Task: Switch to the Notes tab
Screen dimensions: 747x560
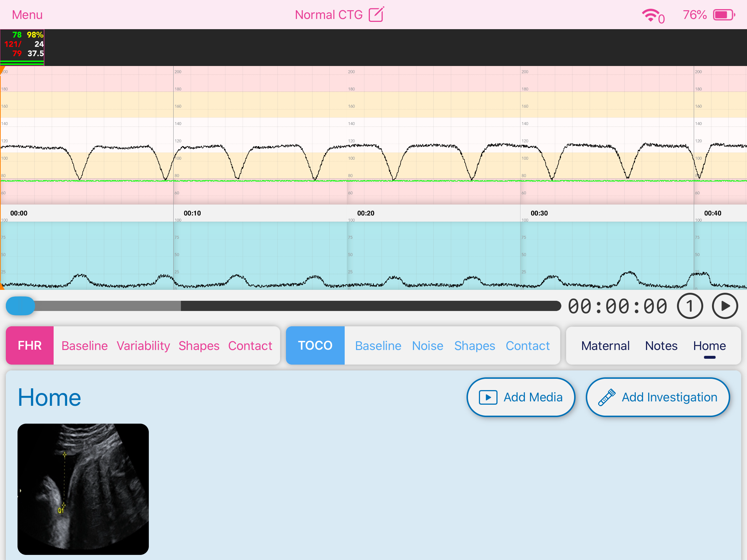Action: coord(661,345)
